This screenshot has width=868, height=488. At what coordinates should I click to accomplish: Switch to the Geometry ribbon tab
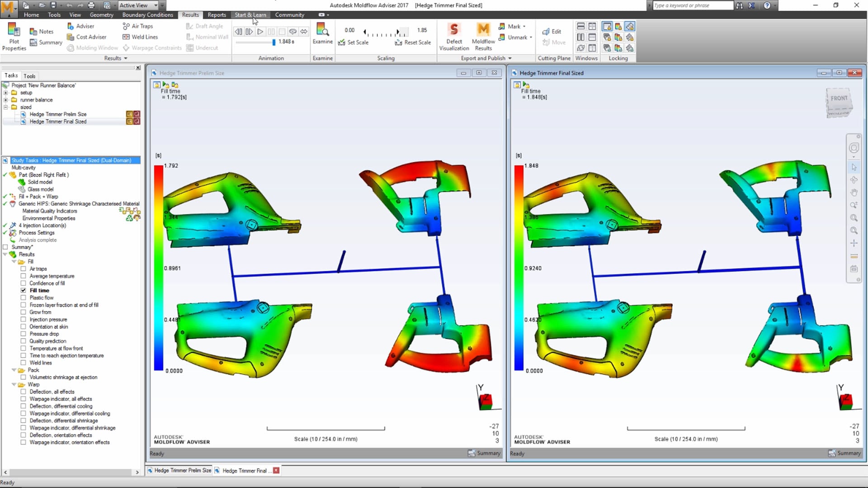pos(101,15)
